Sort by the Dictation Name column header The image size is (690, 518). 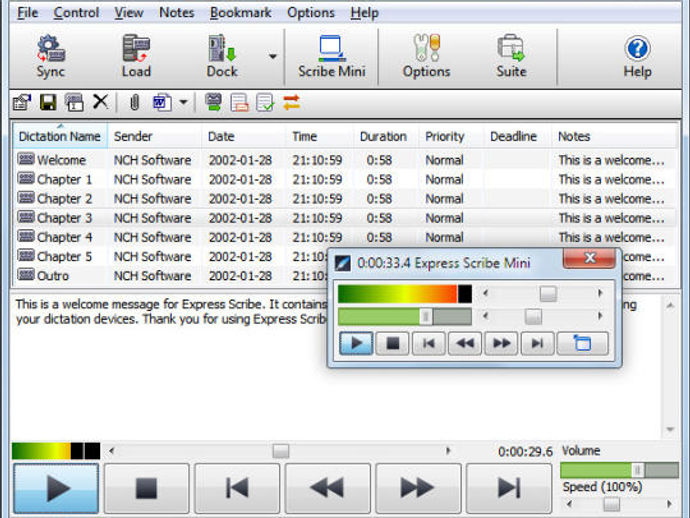click(x=60, y=137)
